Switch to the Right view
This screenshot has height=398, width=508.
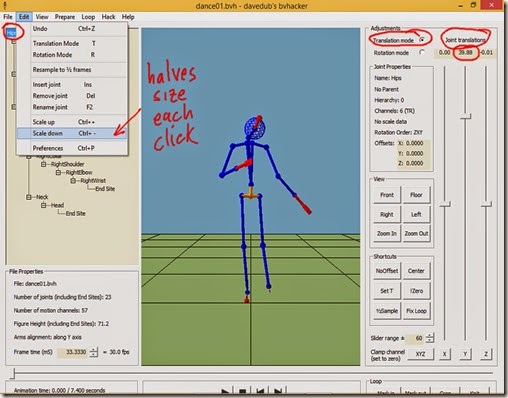tap(387, 214)
